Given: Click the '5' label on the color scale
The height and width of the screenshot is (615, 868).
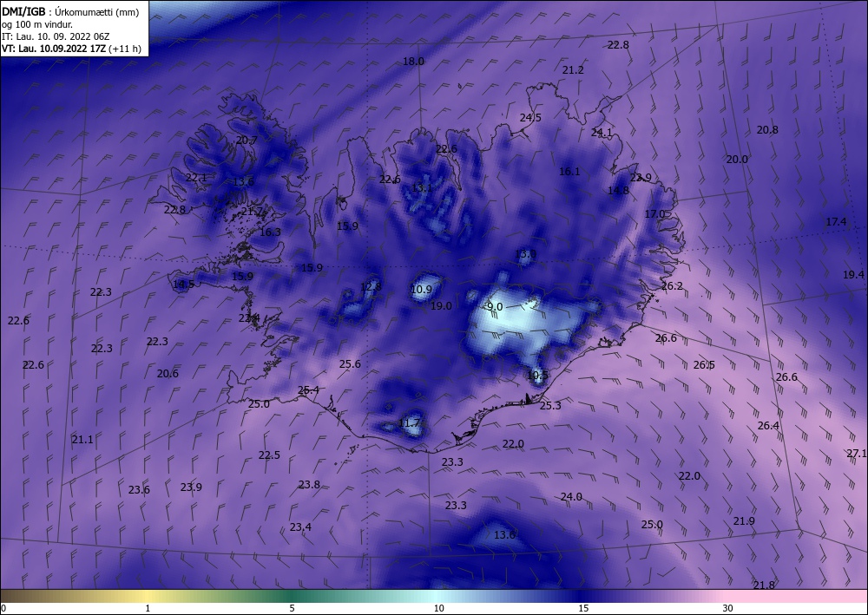Looking at the screenshot, I should tap(292, 608).
